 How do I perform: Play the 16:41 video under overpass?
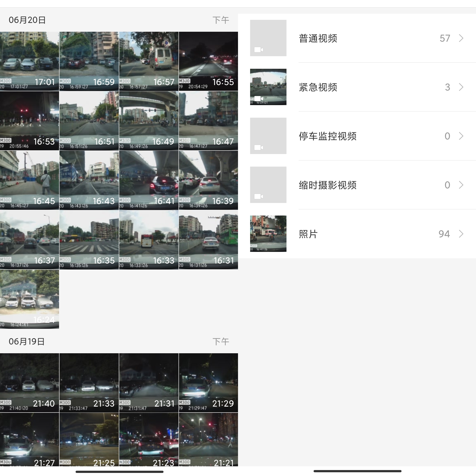point(149,180)
